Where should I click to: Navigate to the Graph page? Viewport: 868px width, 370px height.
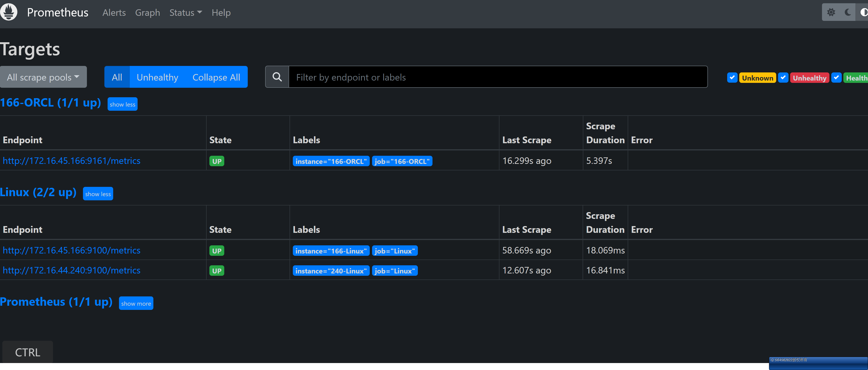pos(147,12)
